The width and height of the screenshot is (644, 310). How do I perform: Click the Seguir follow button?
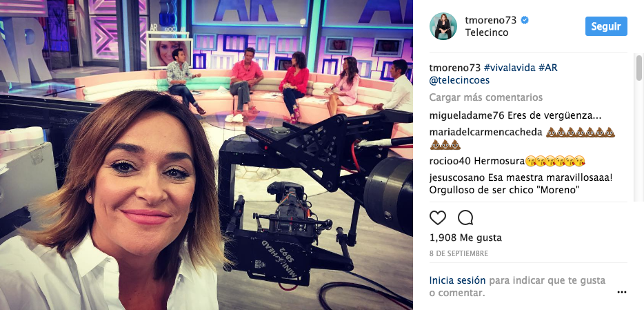(606, 26)
